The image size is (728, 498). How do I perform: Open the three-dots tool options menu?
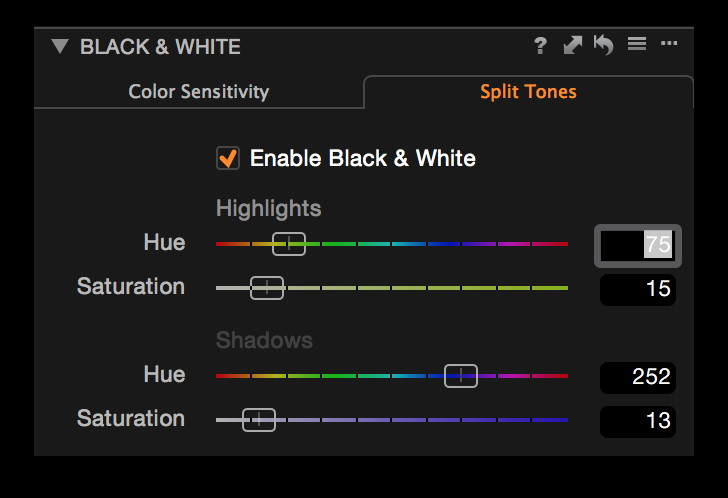[x=669, y=45]
